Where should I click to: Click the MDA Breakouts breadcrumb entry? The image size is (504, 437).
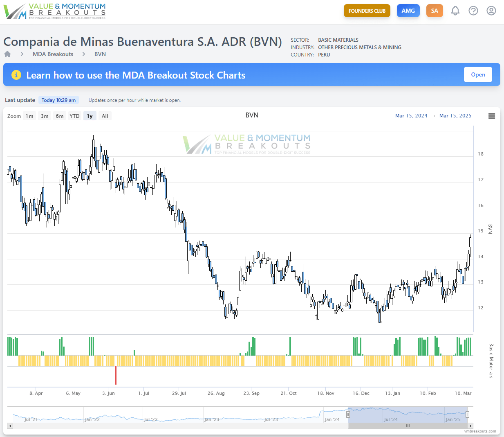click(53, 54)
